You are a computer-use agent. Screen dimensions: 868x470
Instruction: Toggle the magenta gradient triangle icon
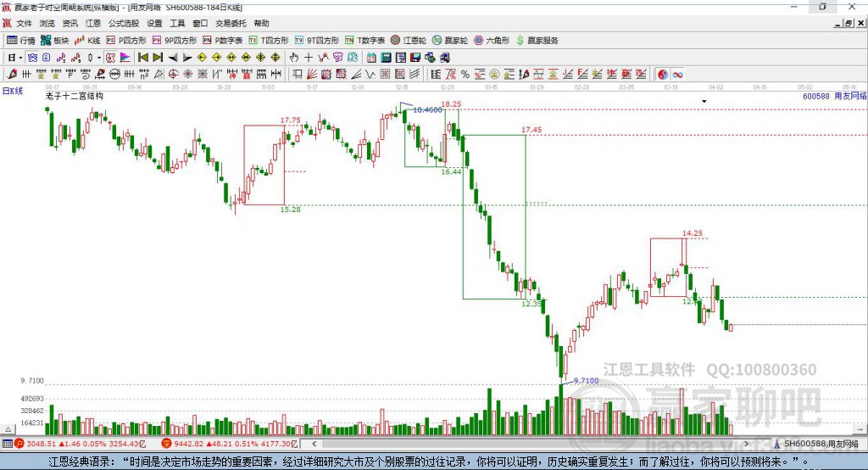(125, 58)
